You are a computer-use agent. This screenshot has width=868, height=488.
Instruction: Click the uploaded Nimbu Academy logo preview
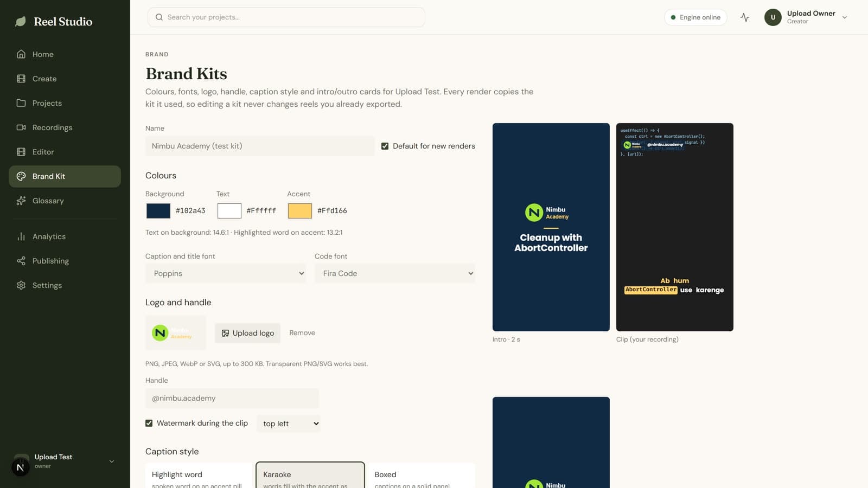point(176,333)
